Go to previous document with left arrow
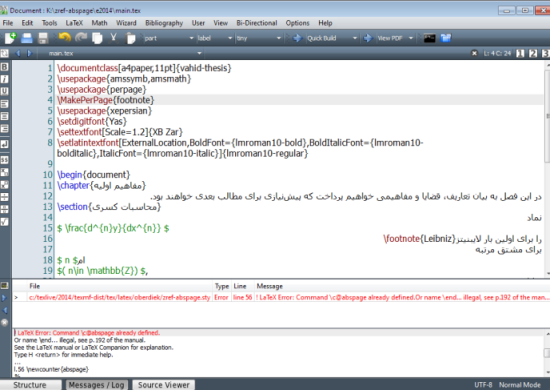 18,53
